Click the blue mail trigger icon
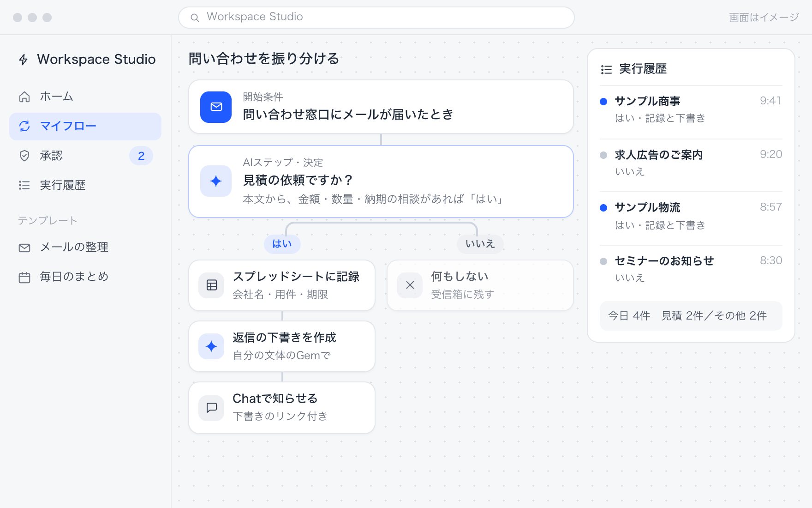Screen dimensions: 812x508 pyautogui.click(x=216, y=107)
